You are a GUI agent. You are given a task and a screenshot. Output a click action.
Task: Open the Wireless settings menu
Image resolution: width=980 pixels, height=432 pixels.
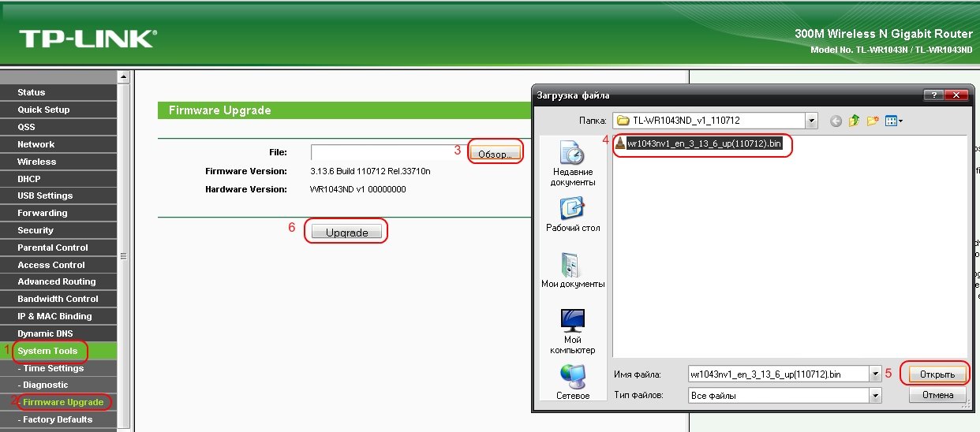(37, 162)
